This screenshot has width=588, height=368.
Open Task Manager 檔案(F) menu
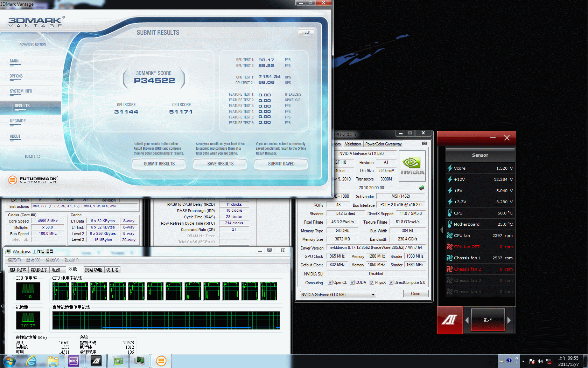coord(14,260)
